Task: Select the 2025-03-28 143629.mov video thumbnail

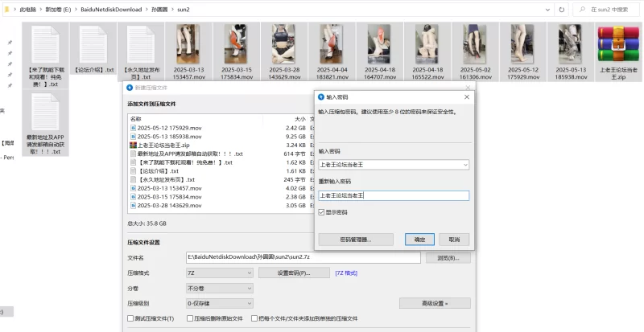Action: [x=283, y=44]
